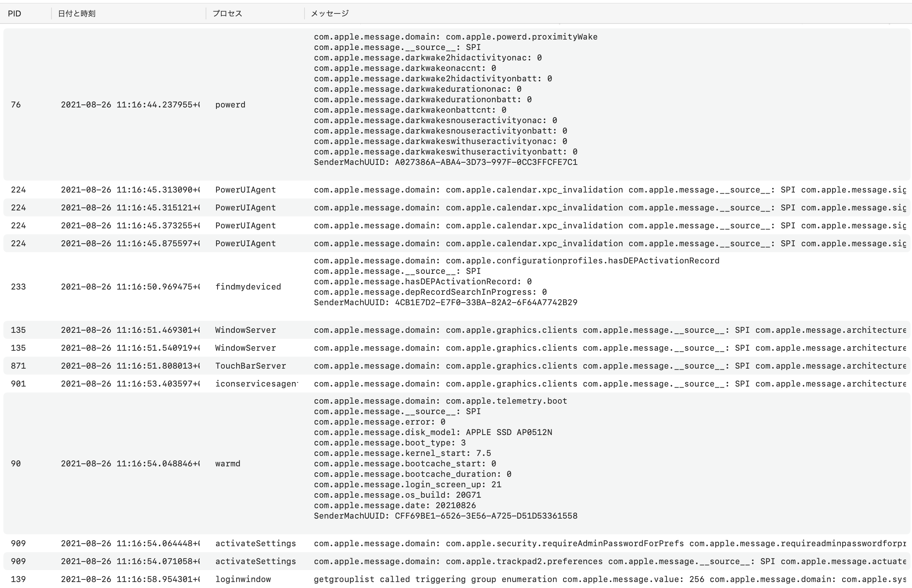Select the iconservicesagent log row
912x588 pixels.
(256, 384)
